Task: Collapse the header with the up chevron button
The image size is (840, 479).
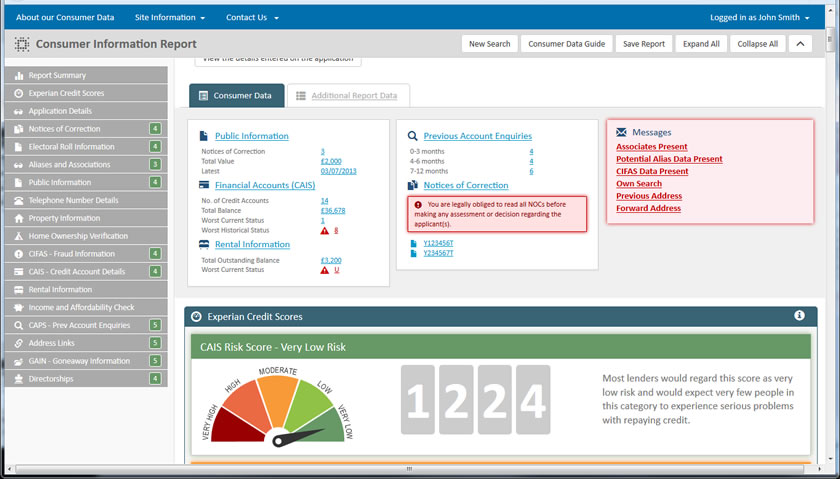Action: (x=800, y=44)
